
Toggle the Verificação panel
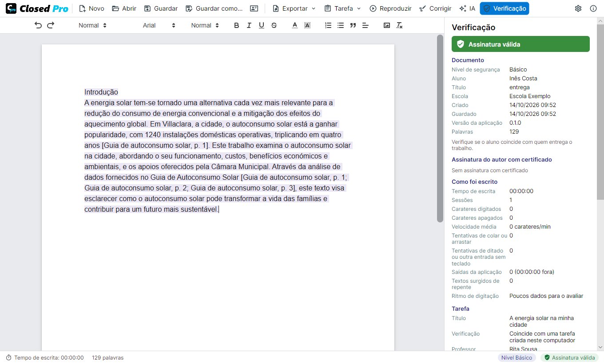pos(504,8)
